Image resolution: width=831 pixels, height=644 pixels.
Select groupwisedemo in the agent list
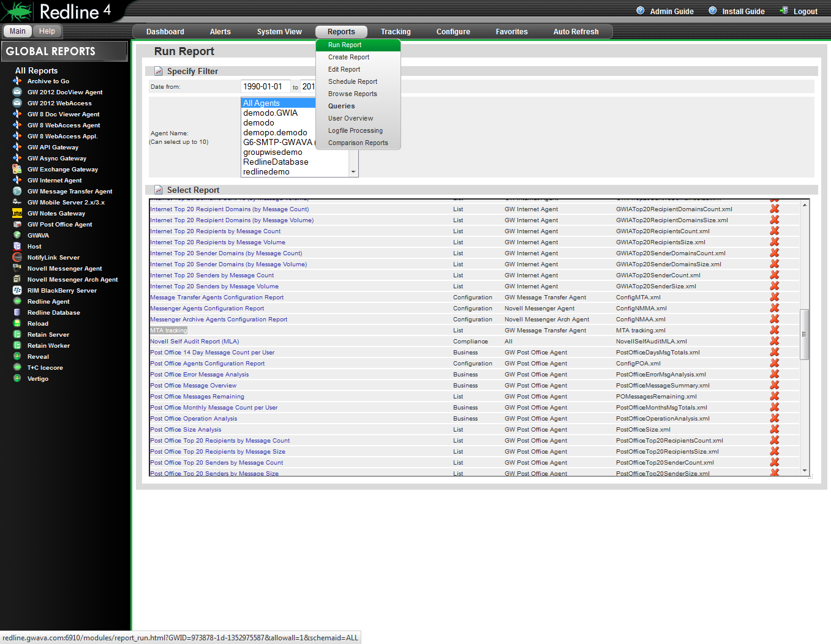273,152
